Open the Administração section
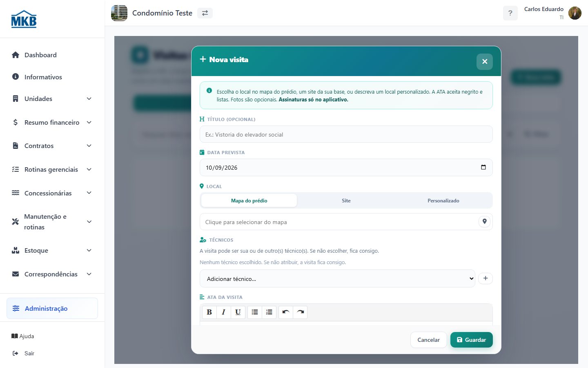 (x=52, y=308)
